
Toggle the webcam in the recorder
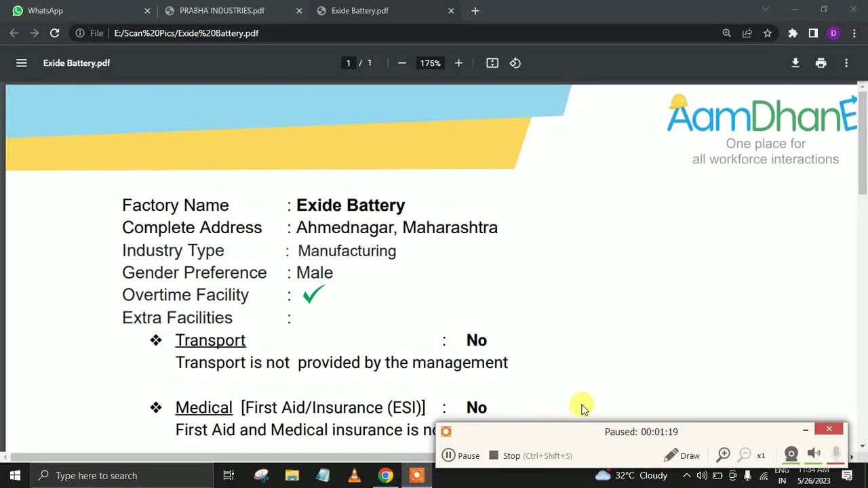(791, 454)
